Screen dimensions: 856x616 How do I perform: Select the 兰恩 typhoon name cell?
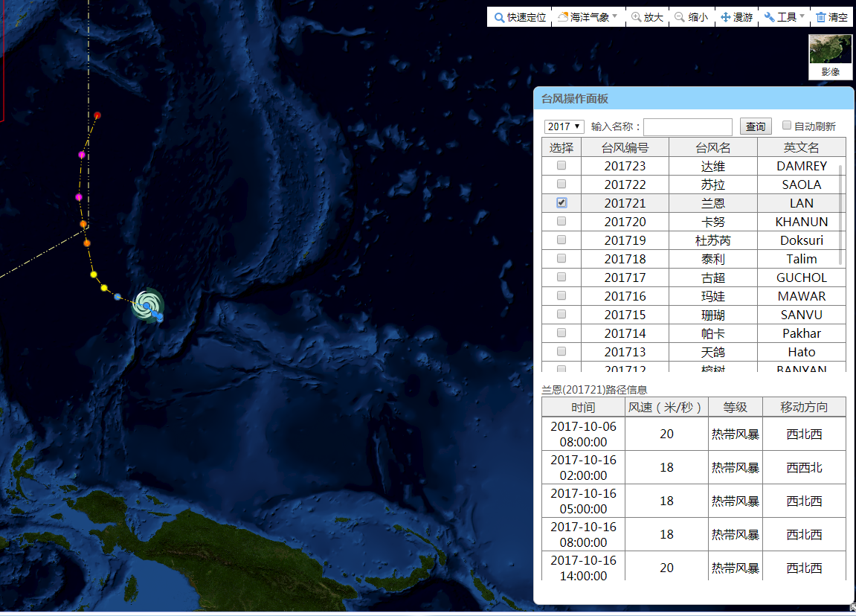(713, 203)
